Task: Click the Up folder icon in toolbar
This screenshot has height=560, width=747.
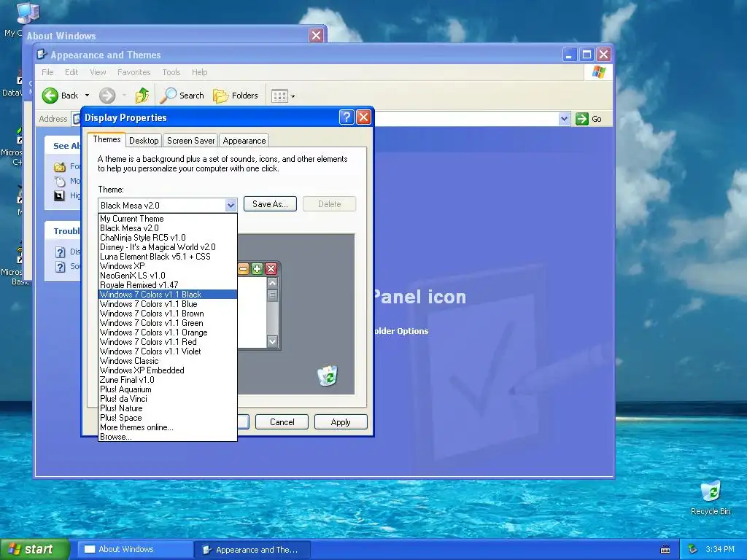Action: 142,96
